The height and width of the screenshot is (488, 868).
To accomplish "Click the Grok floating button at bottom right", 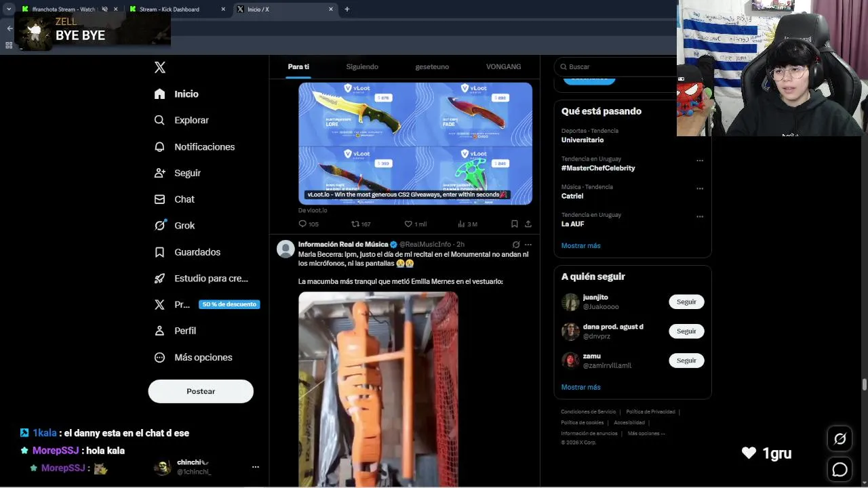I will (840, 439).
